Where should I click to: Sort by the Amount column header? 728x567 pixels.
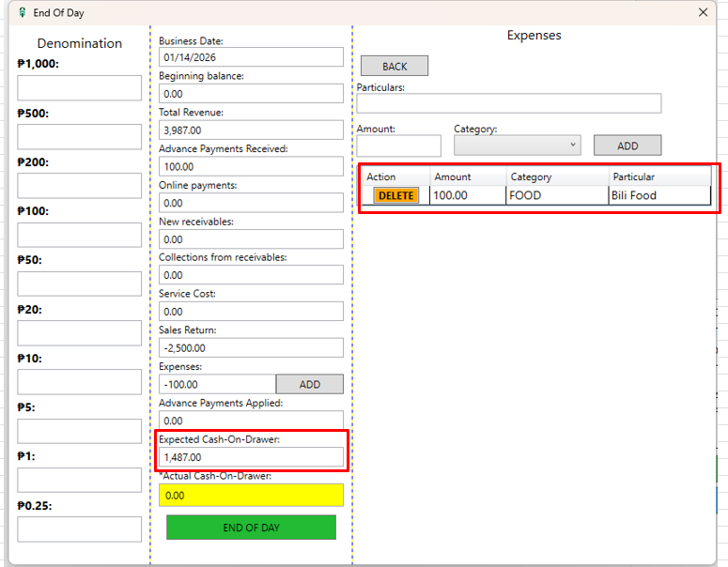point(467,176)
